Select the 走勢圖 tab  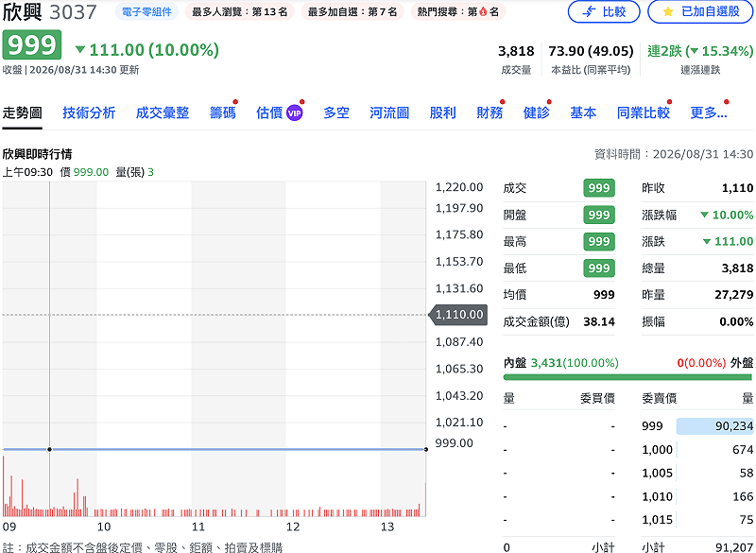22,112
